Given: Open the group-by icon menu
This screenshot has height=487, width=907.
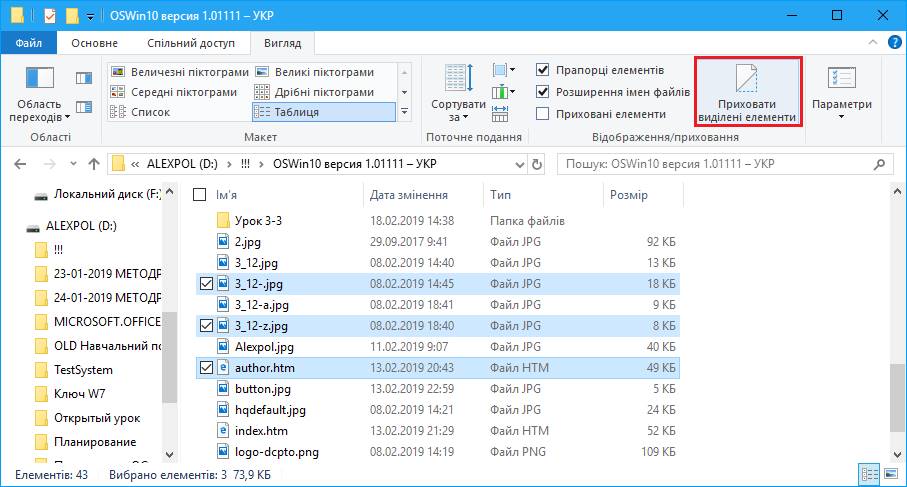Looking at the screenshot, I should 503,71.
